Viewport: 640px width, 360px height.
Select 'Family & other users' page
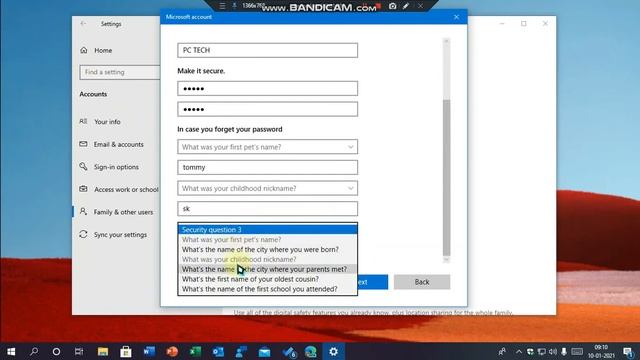point(123,212)
